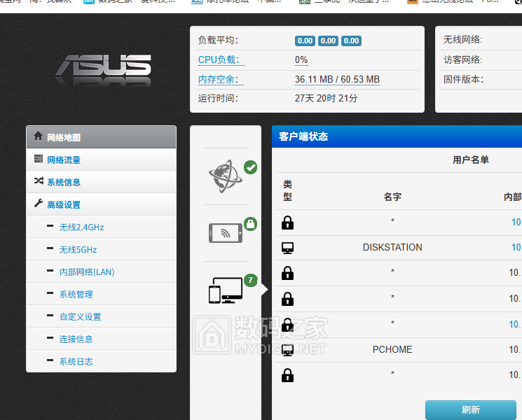Image resolution: width=522 pixels, height=420 pixels.
Task: Click the computer icon in DISKSTATION row
Action: [288, 248]
